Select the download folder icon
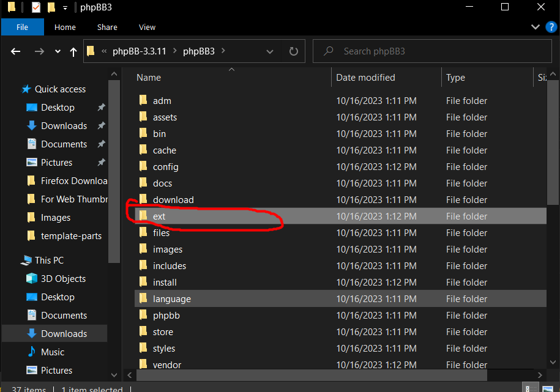 [x=143, y=199]
